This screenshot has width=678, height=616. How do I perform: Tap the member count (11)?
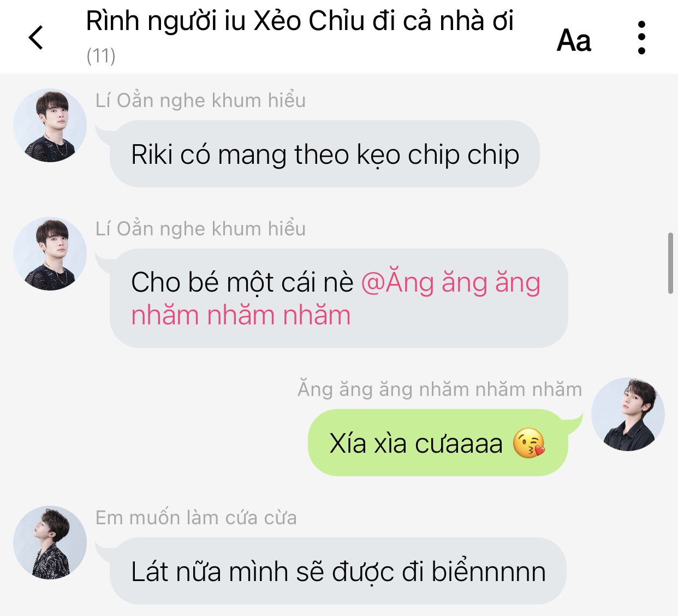101,56
